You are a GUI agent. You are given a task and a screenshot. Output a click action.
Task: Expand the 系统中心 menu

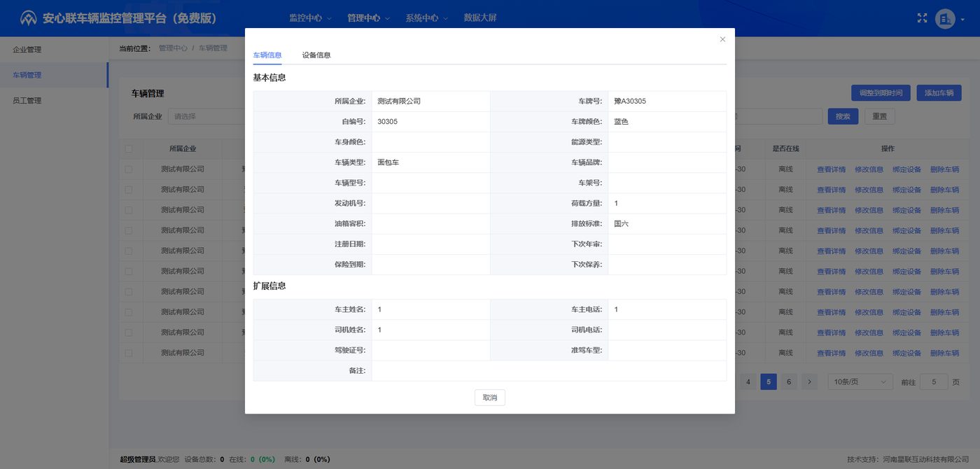pyautogui.click(x=426, y=18)
